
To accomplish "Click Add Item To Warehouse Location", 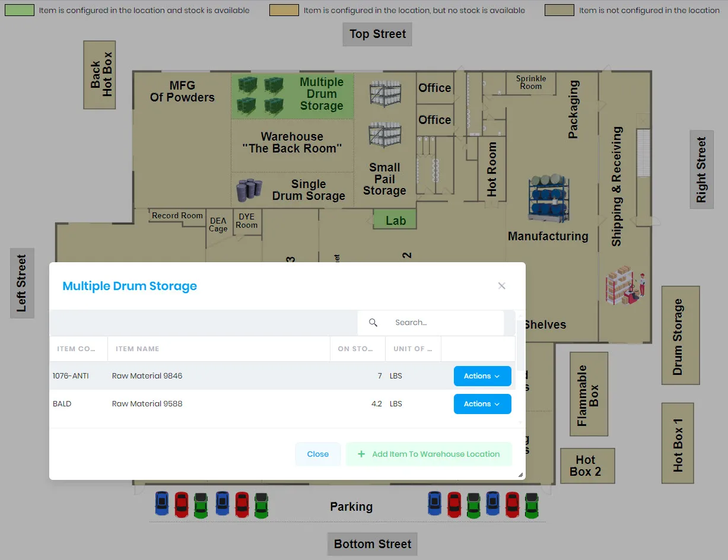I will pos(429,454).
